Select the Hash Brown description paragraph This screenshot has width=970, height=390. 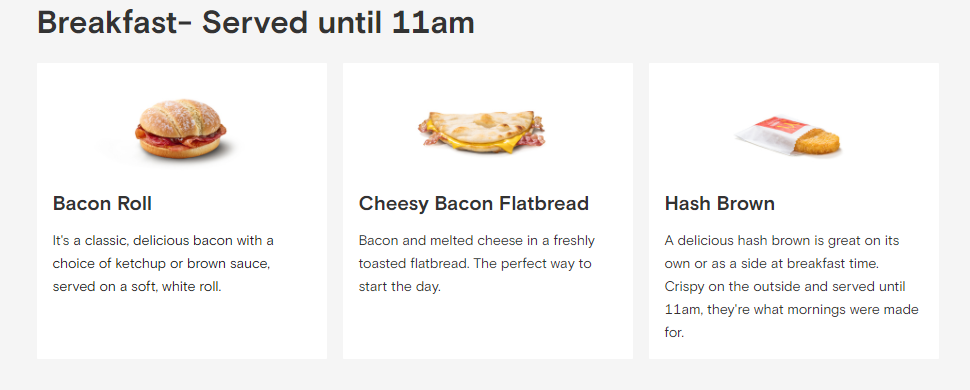coord(791,286)
